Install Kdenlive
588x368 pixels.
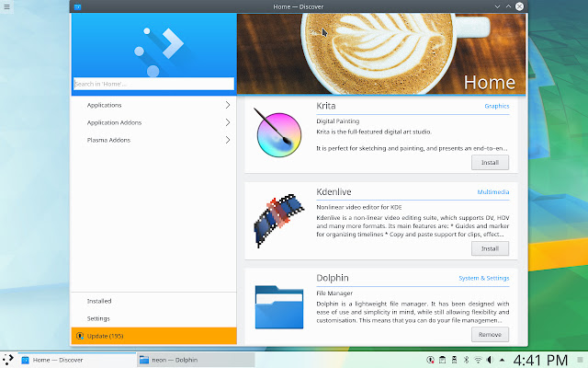[490, 248]
